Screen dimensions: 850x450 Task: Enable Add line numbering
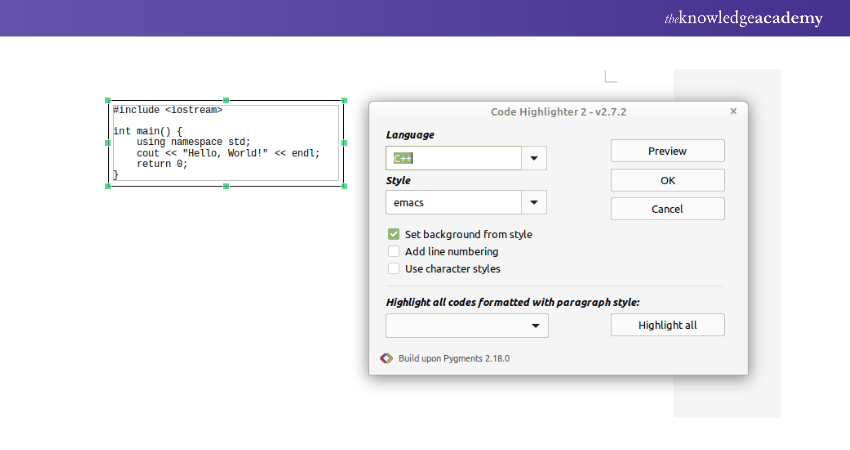click(394, 251)
